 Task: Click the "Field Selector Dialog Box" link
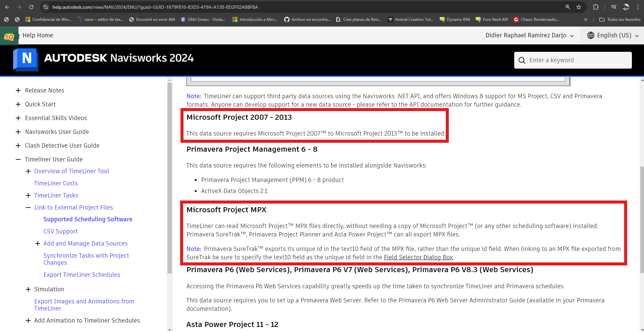pyautogui.click(x=418, y=257)
